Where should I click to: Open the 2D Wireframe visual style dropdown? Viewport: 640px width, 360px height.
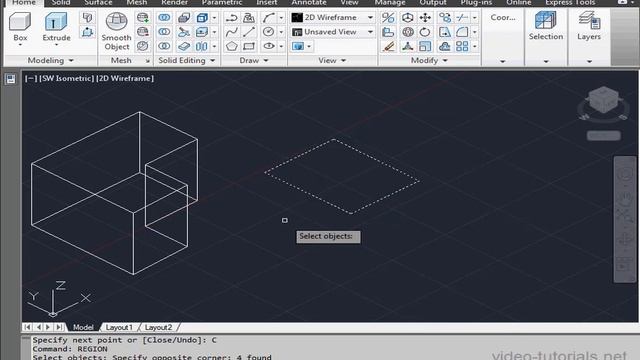point(333,18)
